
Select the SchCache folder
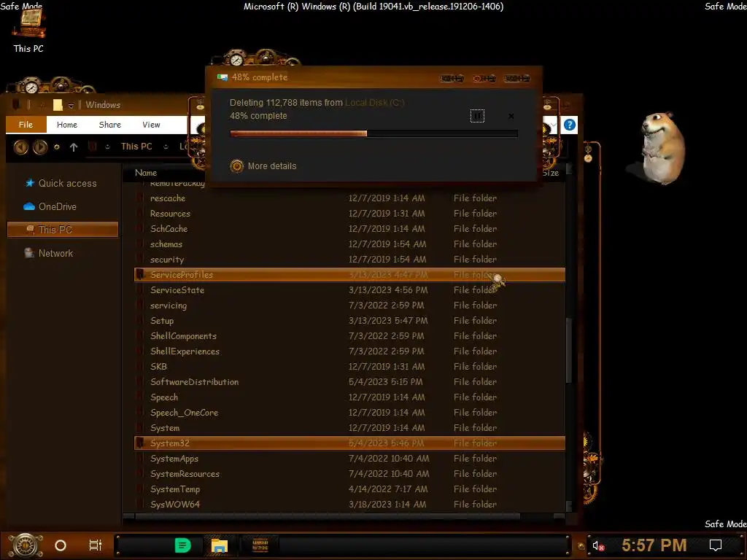pyautogui.click(x=349, y=228)
